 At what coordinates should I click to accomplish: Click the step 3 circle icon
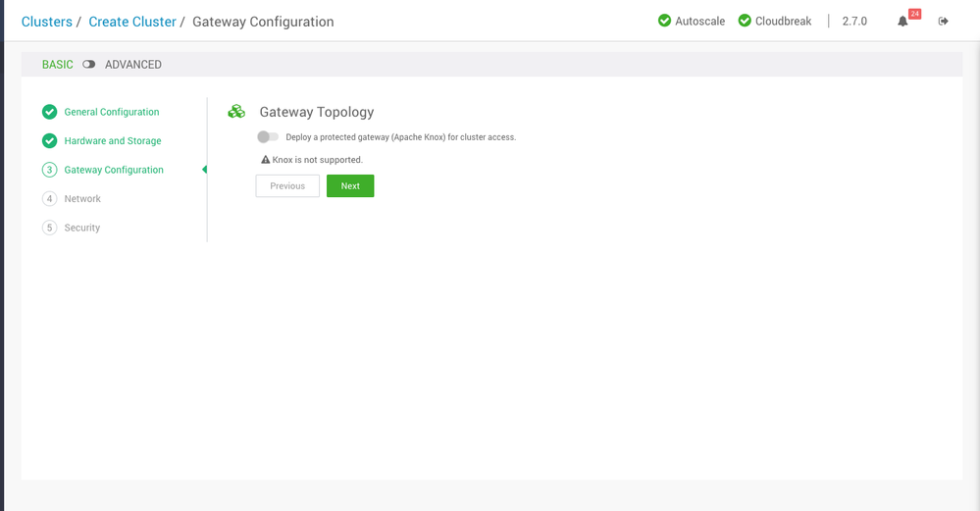[x=49, y=170]
